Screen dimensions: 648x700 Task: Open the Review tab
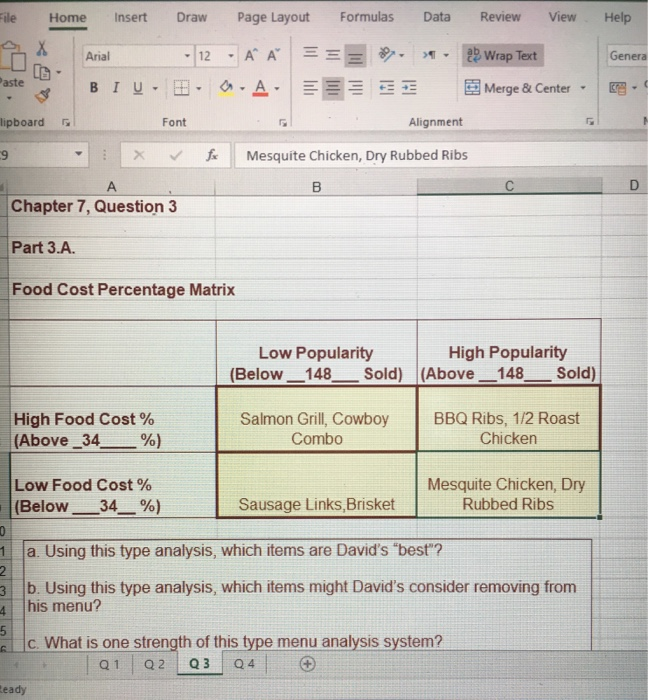coord(500,17)
